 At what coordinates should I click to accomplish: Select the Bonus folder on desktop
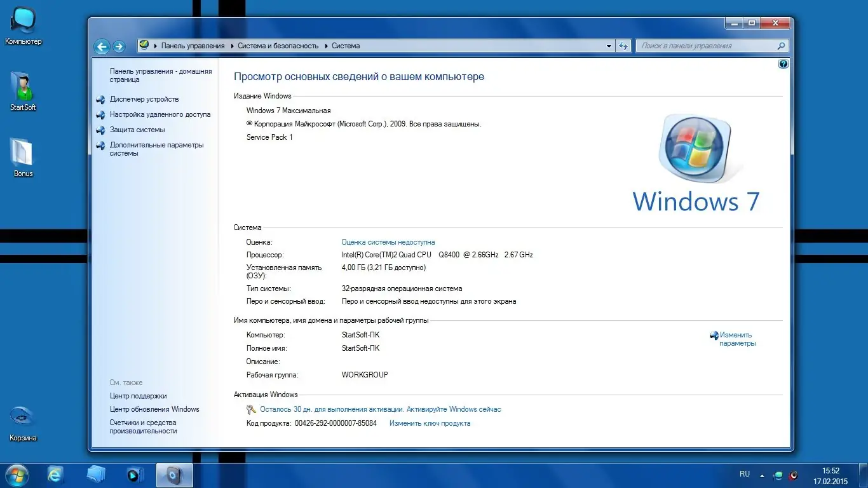coord(23,157)
